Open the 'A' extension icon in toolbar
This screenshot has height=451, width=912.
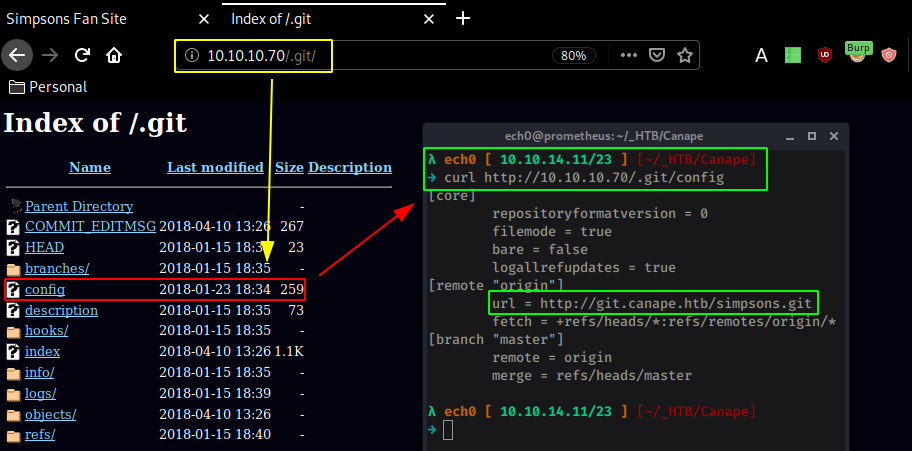click(x=761, y=56)
